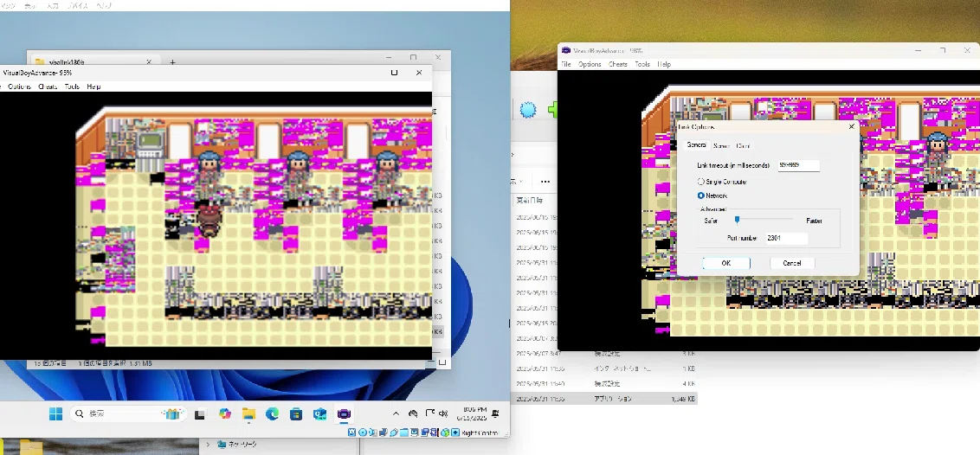Click the Safer to Faster slider handle
980x455 pixels.
(x=737, y=220)
